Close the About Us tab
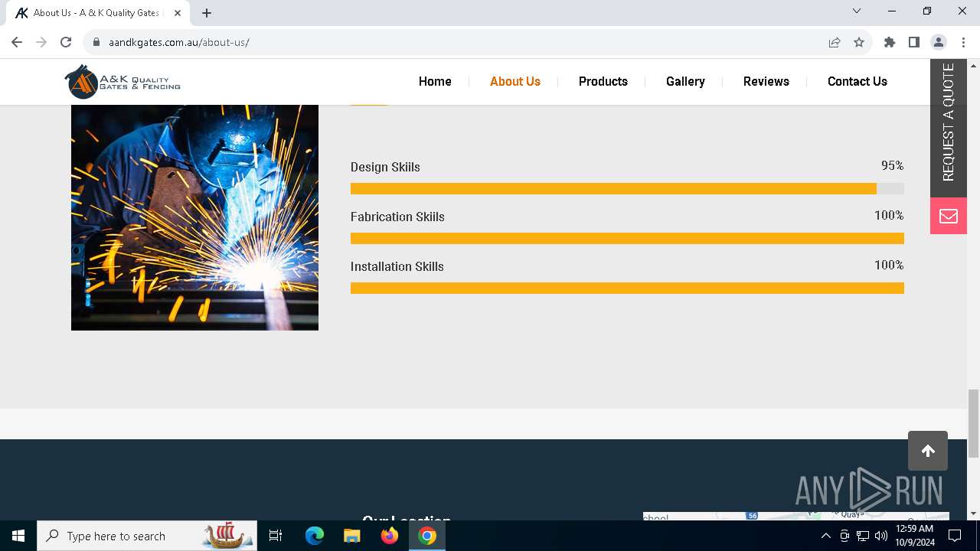This screenshot has height=551, width=980. [x=178, y=12]
